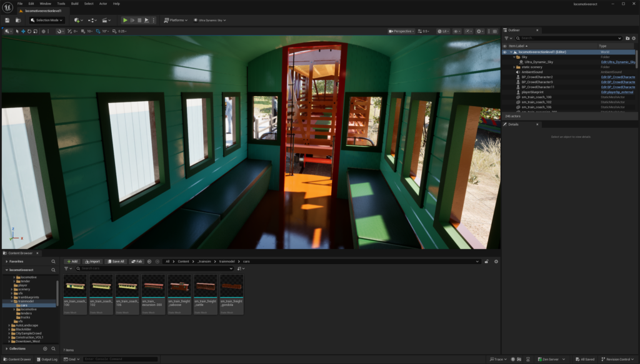The height and width of the screenshot is (364, 640).
Task: Select the rotate transform tool
Action: pos(30,31)
